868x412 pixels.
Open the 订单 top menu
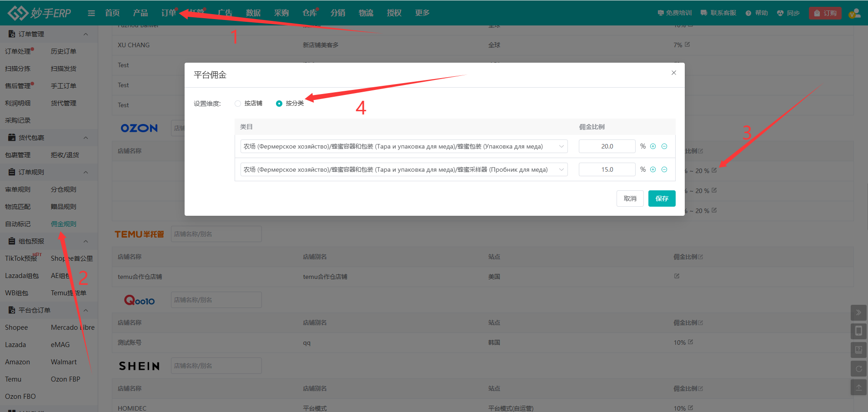pyautogui.click(x=169, y=13)
